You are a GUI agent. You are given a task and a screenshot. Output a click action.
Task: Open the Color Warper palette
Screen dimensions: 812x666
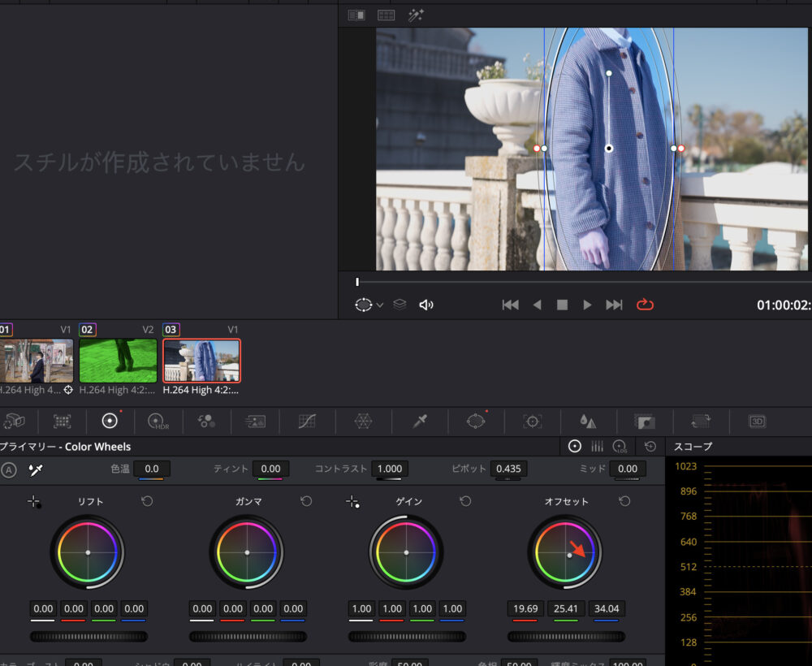coord(363,421)
